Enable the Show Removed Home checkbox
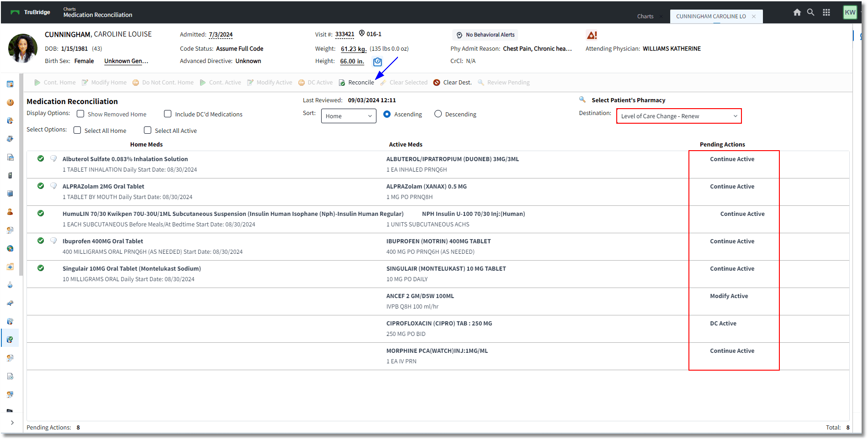 [x=80, y=114]
